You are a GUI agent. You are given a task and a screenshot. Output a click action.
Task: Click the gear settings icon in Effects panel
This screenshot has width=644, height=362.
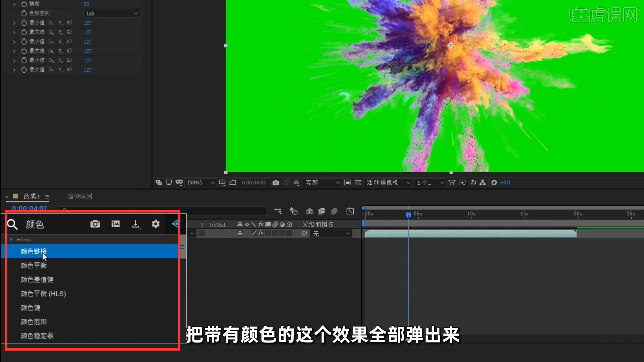[155, 224]
